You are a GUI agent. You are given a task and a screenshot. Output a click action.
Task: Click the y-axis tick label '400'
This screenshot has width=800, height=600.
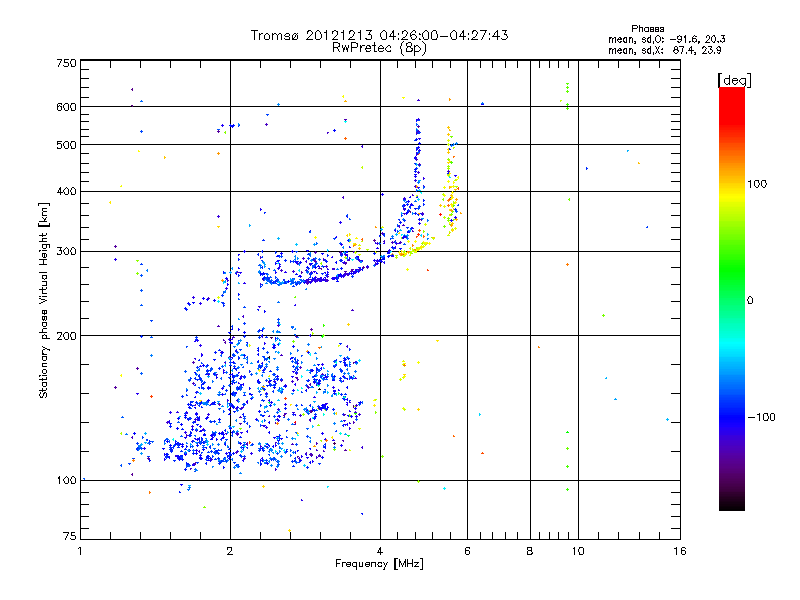click(66, 191)
